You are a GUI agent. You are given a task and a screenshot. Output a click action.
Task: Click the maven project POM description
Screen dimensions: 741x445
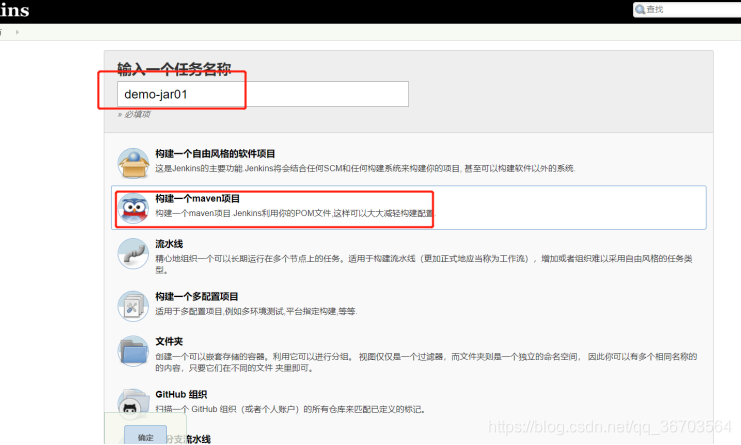click(295, 214)
